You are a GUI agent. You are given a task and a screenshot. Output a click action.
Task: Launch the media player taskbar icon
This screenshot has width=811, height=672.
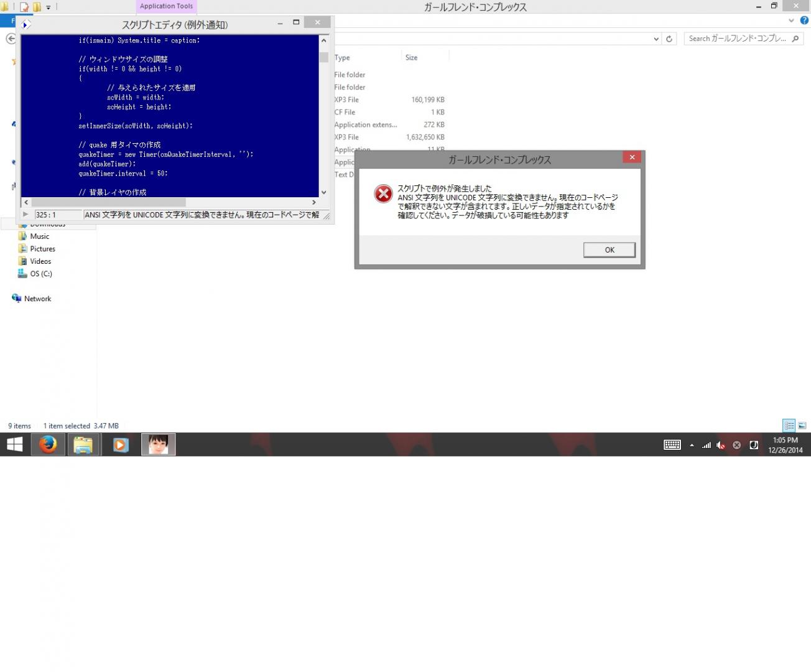click(121, 445)
